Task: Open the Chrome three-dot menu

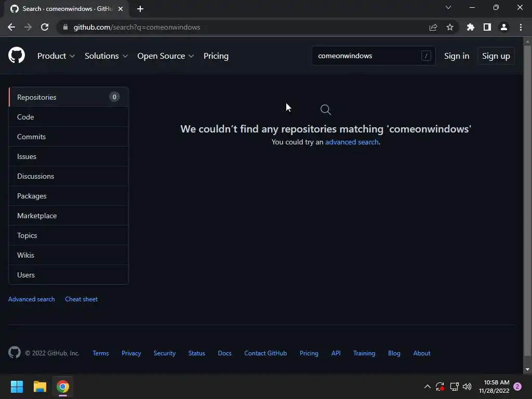Action: pos(521,27)
